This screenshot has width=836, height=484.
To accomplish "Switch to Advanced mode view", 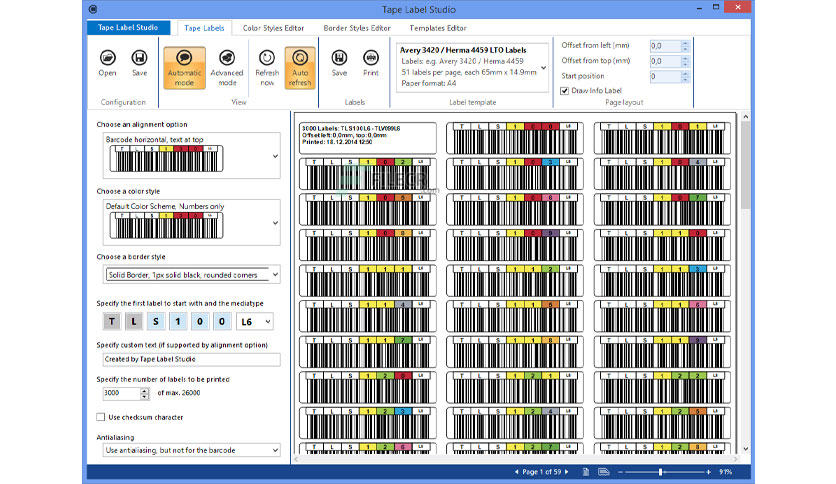I will tap(227, 68).
